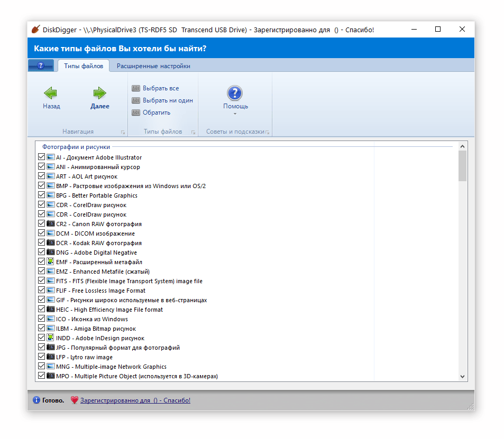Click the camera icon beside CR2 format
The width and height of the screenshot is (504, 439).
pos(51,224)
